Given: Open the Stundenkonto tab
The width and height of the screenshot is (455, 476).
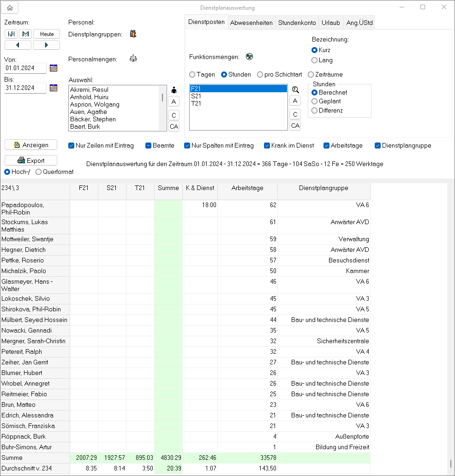Looking at the screenshot, I should pyautogui.click(x=297, y=23).
